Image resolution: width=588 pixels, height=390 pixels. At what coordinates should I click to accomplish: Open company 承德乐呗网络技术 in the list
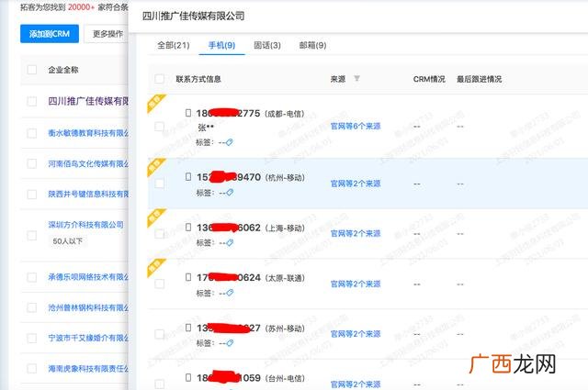pyautogui.click(x=88, y=277)
